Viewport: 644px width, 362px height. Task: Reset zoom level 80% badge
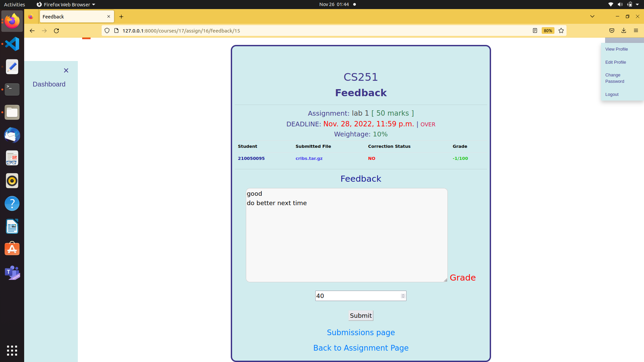548,31
